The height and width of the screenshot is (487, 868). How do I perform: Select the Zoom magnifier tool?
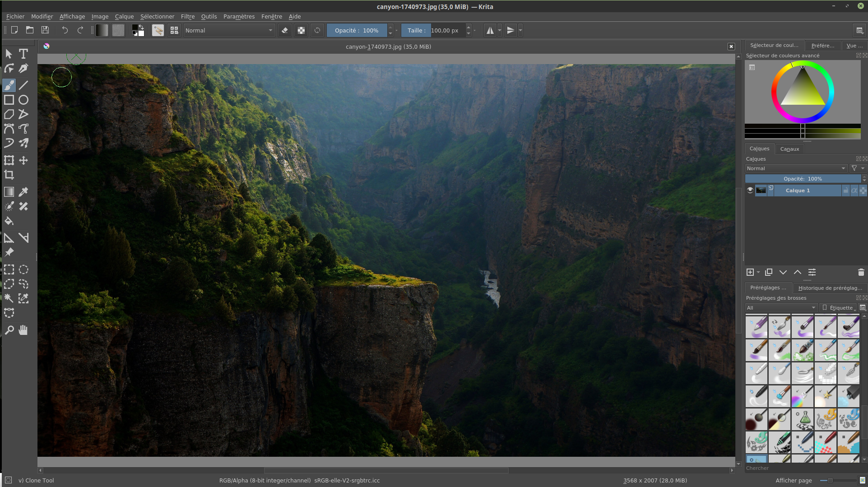tap(9, 330)
